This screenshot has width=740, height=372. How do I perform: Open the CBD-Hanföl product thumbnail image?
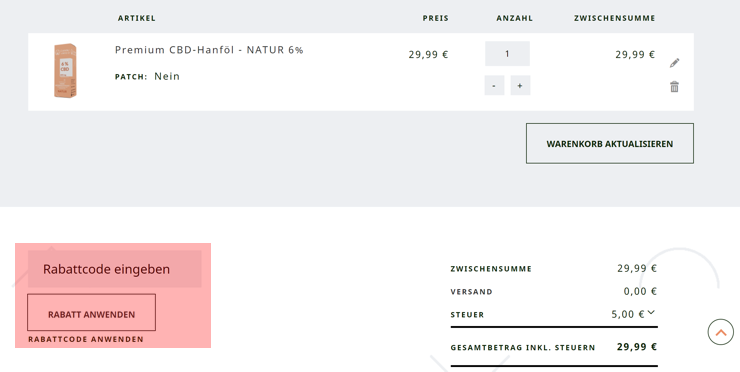tap(66, 71)
